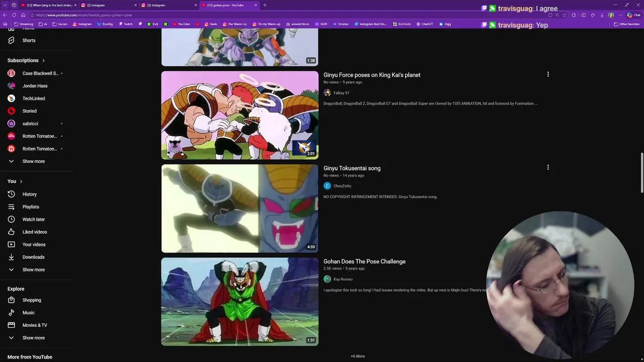Open more options for Ginyu Force poses video
The image size is (644, 362).
(x=548, y=74)
